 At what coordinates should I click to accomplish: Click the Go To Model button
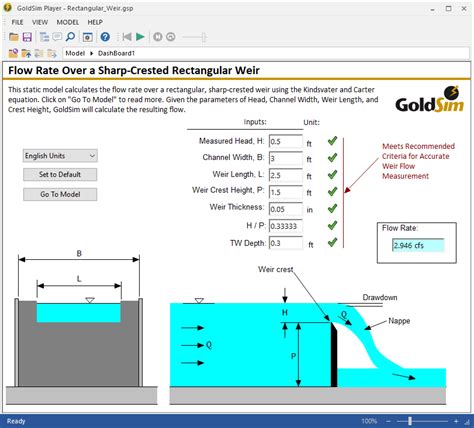60,194
